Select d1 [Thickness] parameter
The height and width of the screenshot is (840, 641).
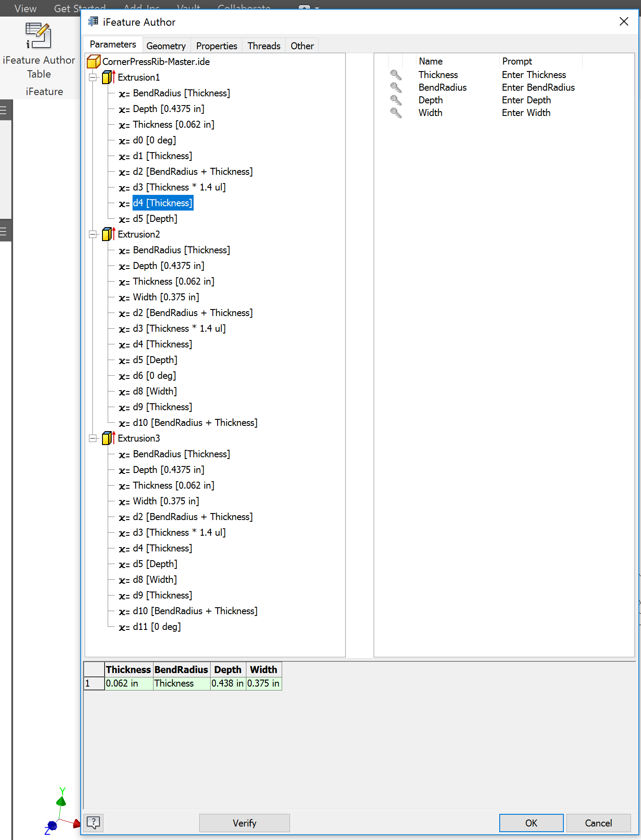162,156
